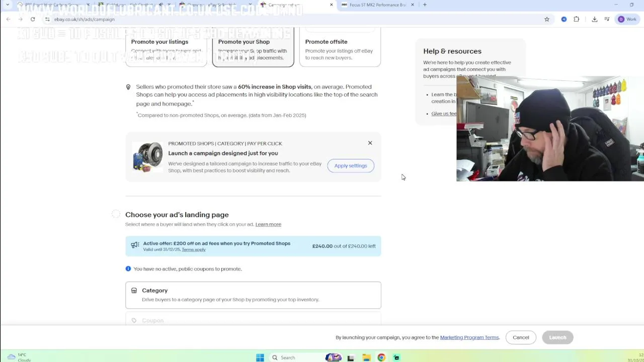Click the green taskbar app icon

pyautogui.click(x=396, y=357)
